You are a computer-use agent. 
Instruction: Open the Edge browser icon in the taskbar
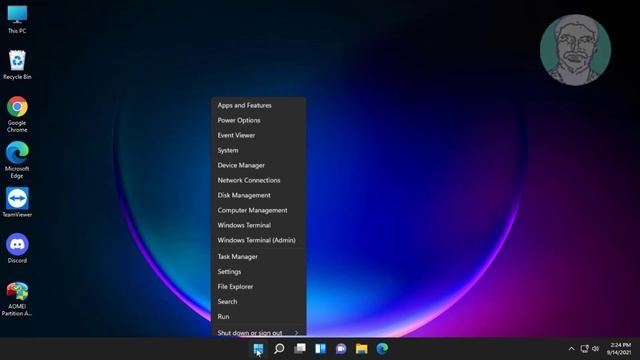coord(382,349)
